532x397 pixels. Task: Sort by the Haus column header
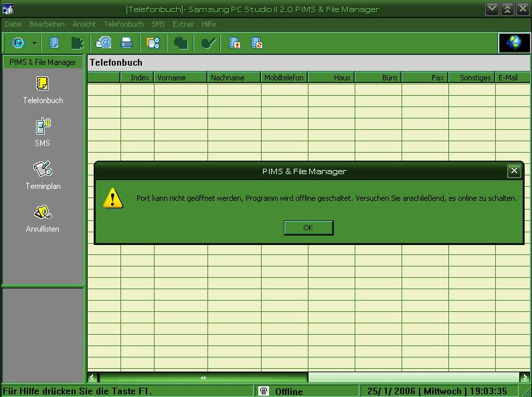(x=331, y=78)
